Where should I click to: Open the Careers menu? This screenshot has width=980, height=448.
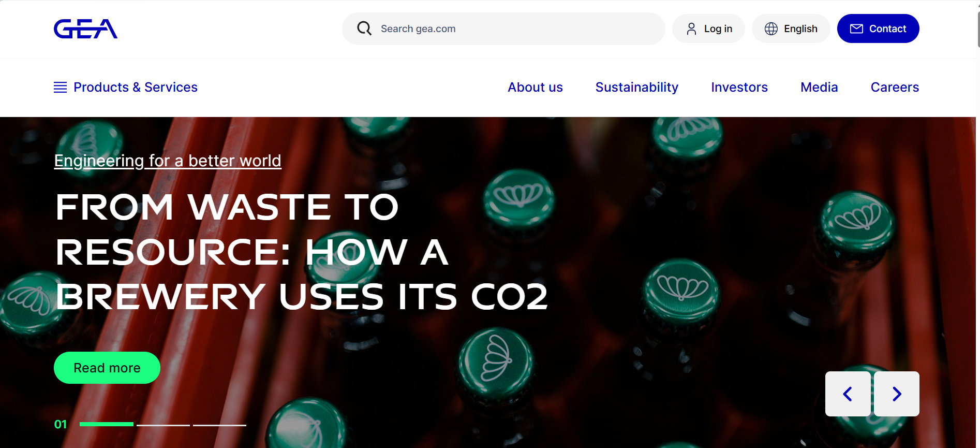(895, 88)
